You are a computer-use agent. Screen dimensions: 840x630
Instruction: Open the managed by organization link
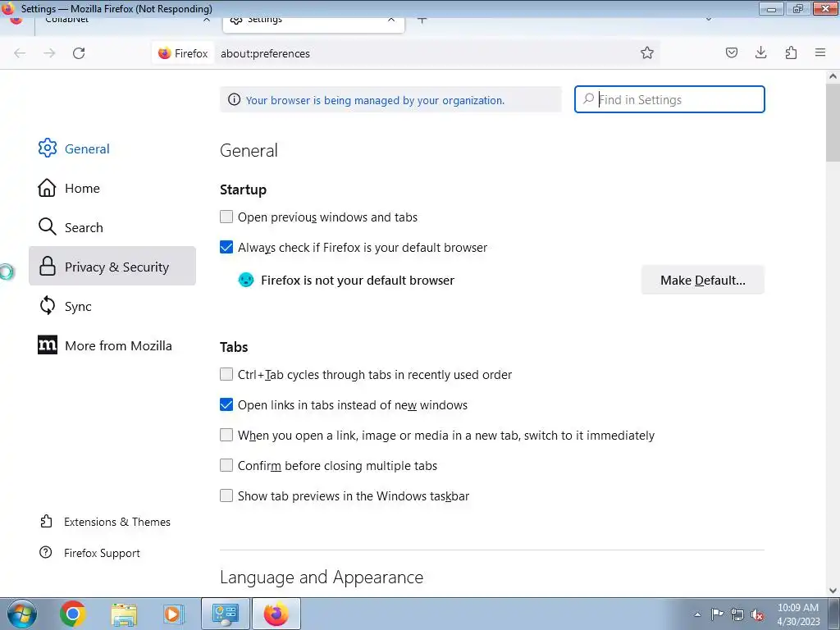375,100
